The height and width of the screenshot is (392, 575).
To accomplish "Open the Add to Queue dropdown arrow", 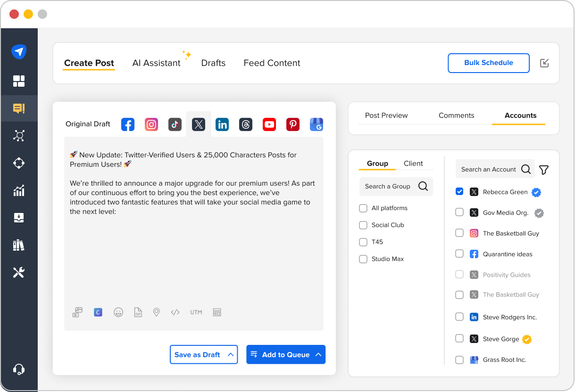I will coord(320,354).
